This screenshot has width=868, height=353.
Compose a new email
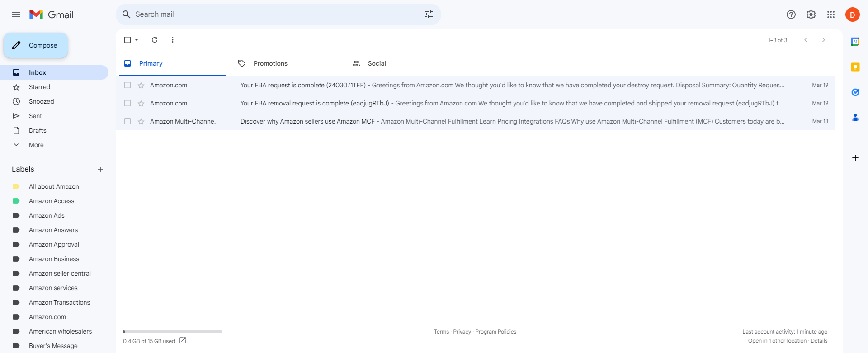point(36,45)
